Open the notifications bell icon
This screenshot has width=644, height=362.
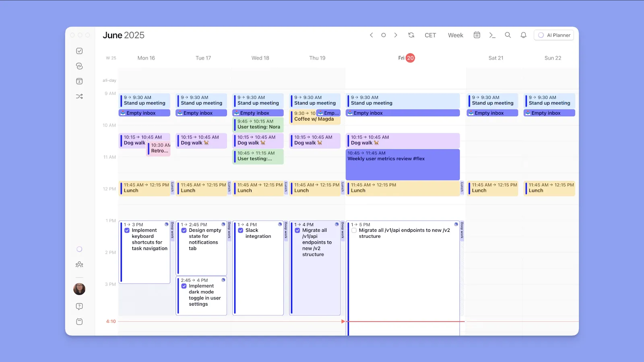point(523,35)
